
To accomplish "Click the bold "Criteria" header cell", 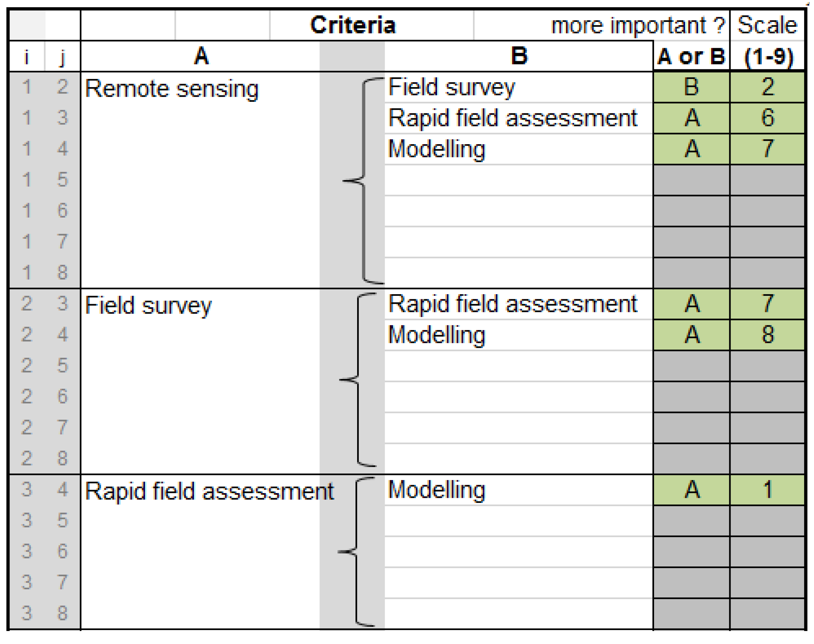I will pos(353,25).
